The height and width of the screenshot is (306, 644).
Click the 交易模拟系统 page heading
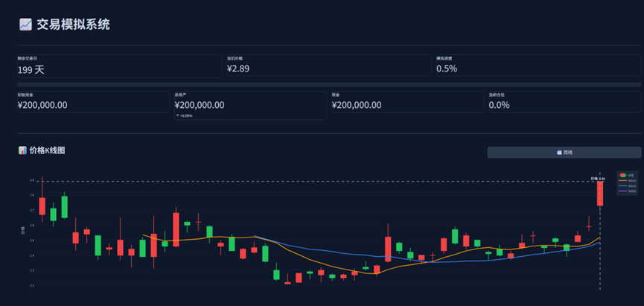(x=73, y=25)
